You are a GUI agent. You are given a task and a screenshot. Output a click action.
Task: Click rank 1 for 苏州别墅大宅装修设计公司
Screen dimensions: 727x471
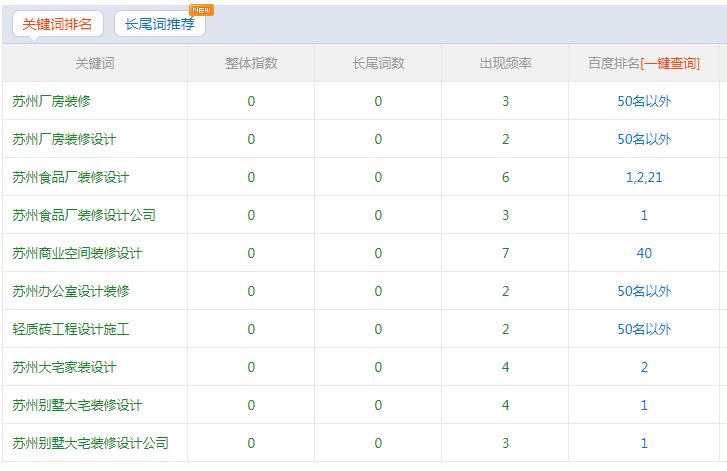point(644,443)
